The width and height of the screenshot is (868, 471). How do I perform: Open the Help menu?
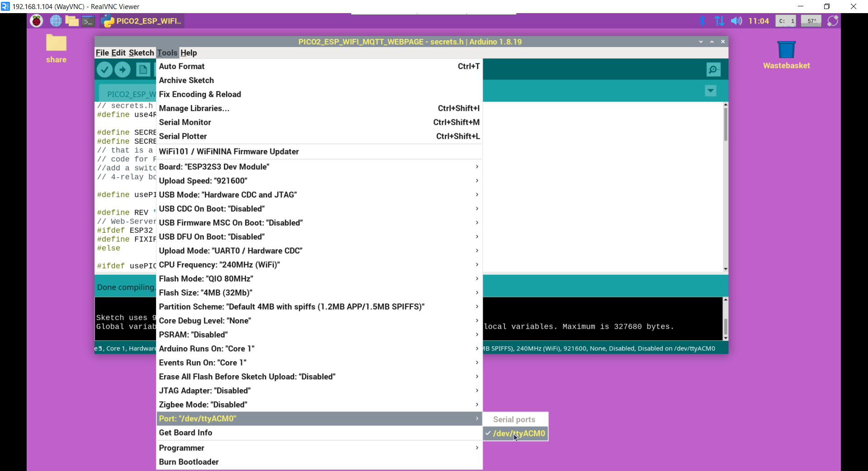click(x=189, y=53)
